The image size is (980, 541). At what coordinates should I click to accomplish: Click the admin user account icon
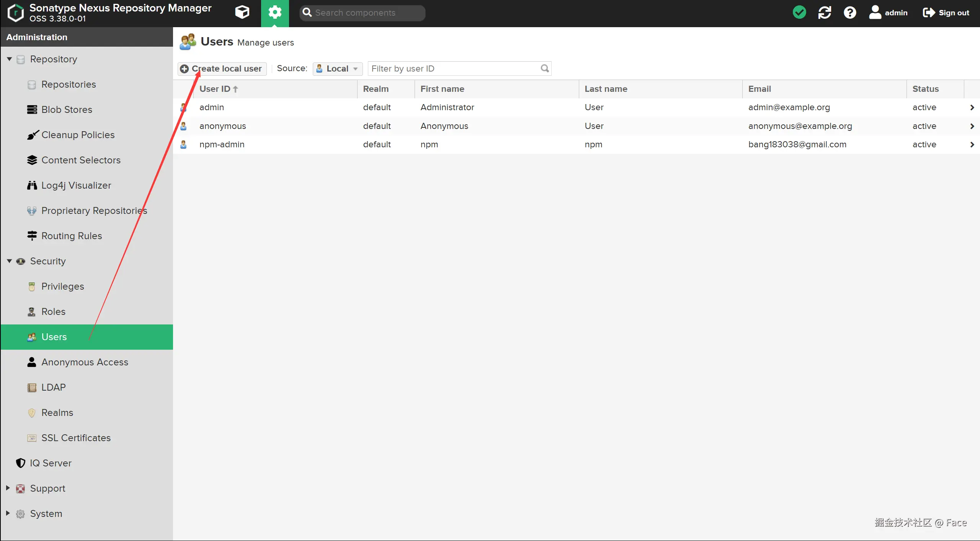[875, 13]
